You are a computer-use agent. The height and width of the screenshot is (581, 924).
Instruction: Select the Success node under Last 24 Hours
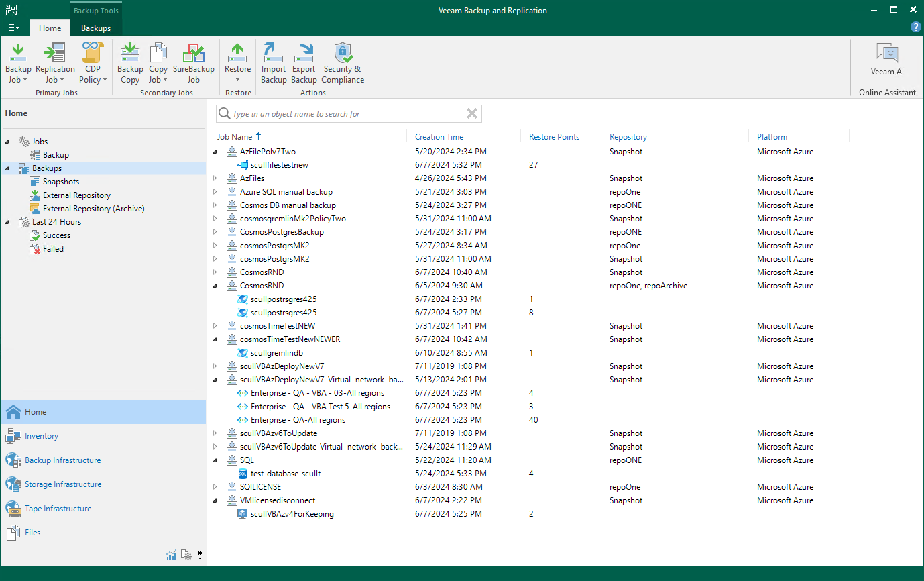tap(56, 235)
